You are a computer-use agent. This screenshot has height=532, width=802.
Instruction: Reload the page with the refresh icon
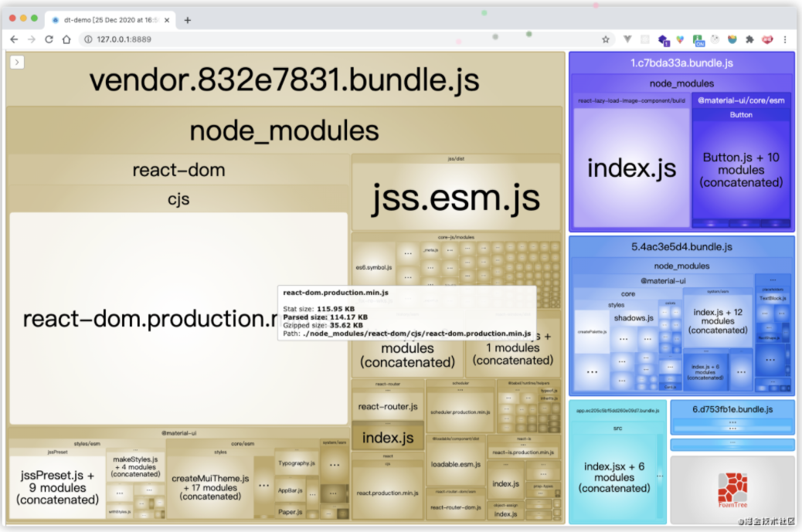point(49,39)
